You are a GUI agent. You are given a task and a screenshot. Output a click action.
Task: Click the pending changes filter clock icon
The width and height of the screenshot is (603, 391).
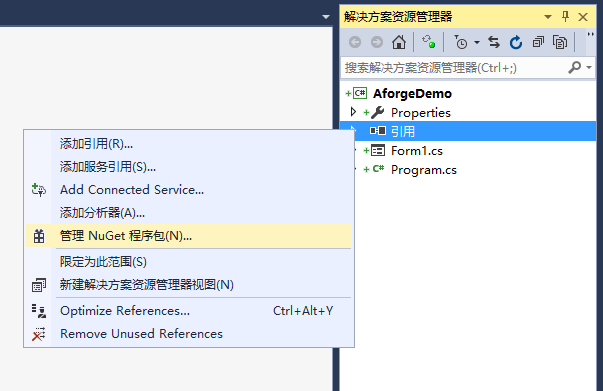pyautogui.click(x=461, y=42)
